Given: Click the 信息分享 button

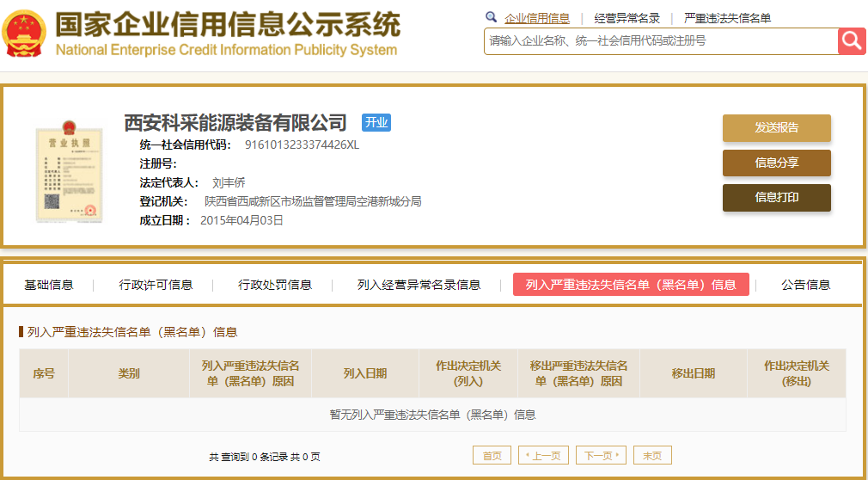Looking at the screenshot, I should point(777,163).
